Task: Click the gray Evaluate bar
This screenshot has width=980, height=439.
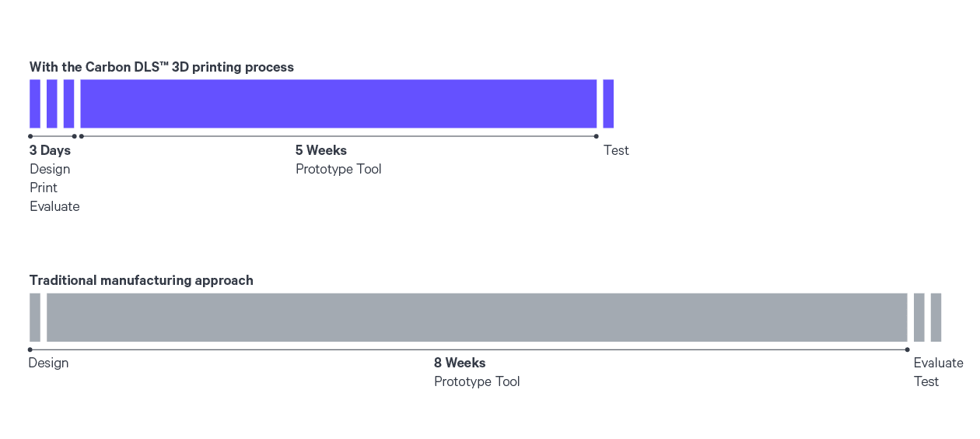Action: (x=919, y=318)
